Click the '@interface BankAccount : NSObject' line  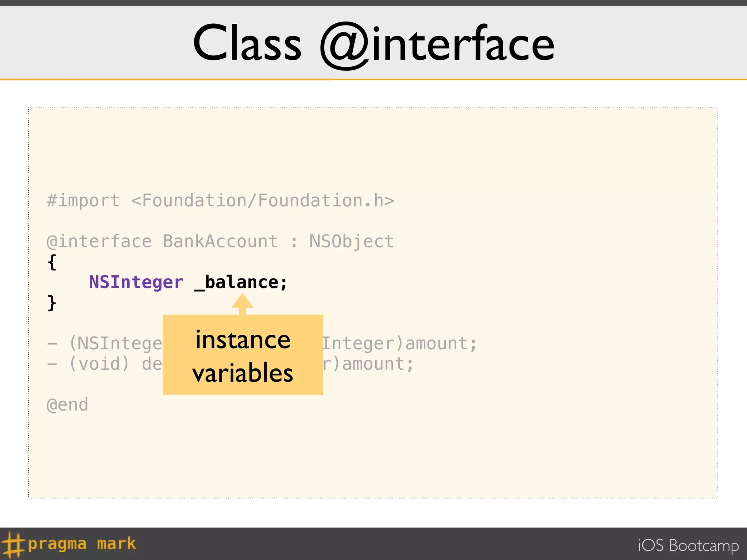(x=220, y=242)
